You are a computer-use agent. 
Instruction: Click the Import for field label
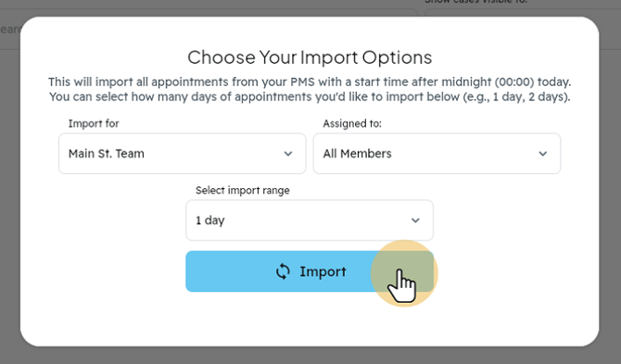point(94,123)
